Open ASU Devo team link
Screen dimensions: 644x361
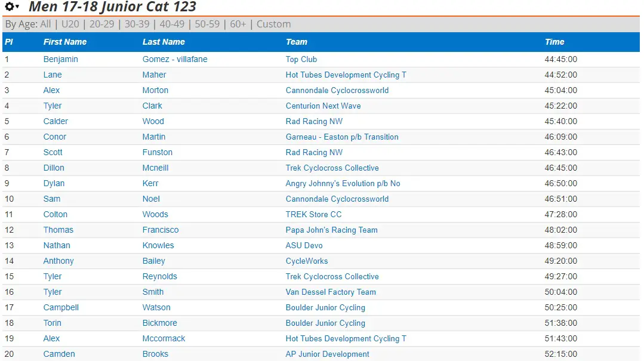coord(304,246)
